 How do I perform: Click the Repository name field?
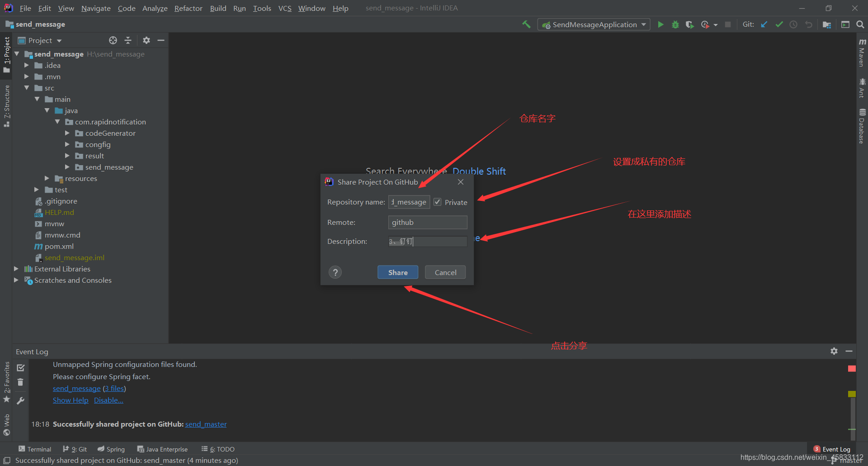click(x=409, y=202)
